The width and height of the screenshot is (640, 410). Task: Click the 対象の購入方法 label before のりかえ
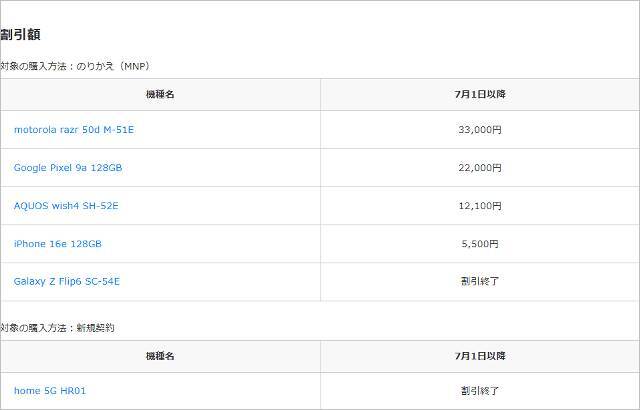point(32,66)
